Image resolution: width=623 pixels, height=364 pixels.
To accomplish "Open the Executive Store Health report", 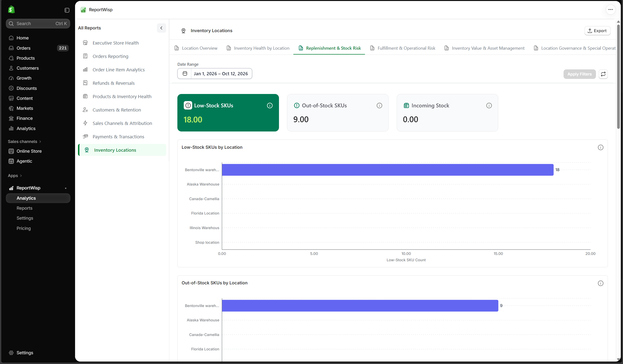I will click(x=115, y=43).
